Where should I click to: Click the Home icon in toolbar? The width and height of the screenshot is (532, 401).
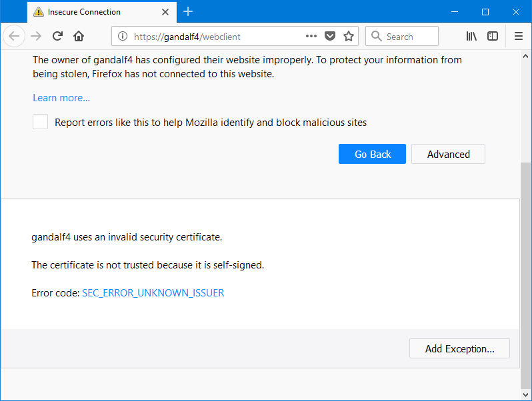coord(79,36)
